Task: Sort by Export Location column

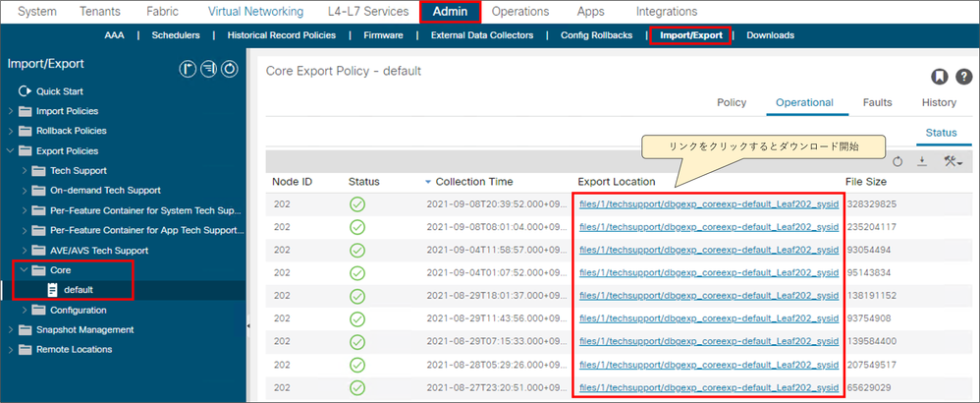Action: [617, 182]
